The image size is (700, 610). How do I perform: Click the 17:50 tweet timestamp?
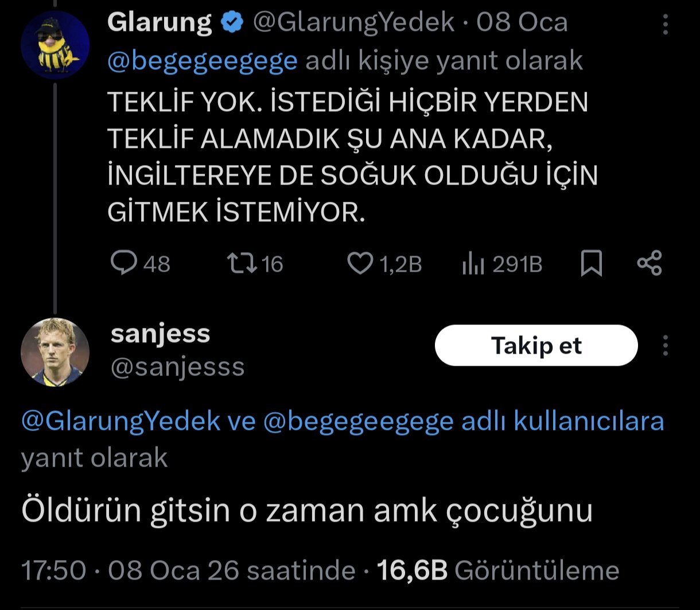[x=53, y=570]
